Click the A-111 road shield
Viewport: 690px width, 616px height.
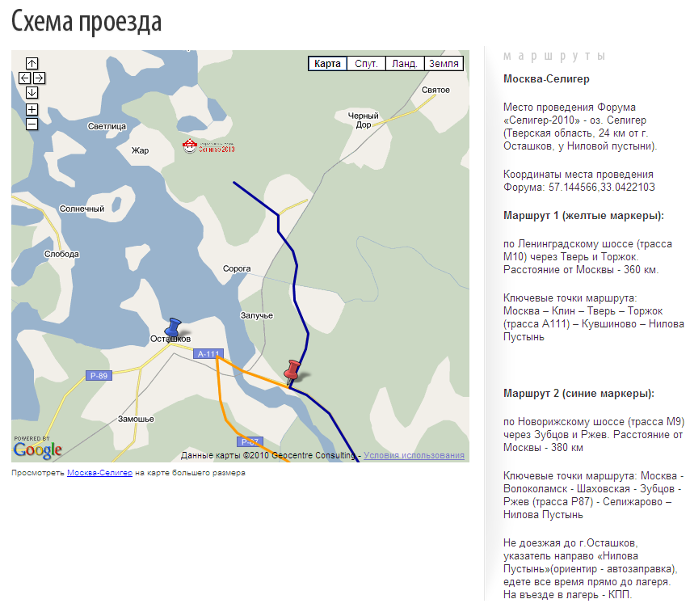pyautogui.click(x=208, y=353)
